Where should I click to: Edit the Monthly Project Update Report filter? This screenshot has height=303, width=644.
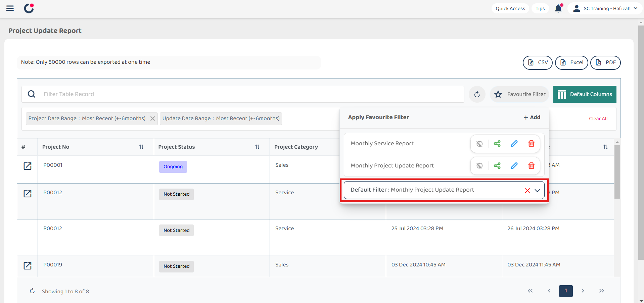tap(514, 166)
